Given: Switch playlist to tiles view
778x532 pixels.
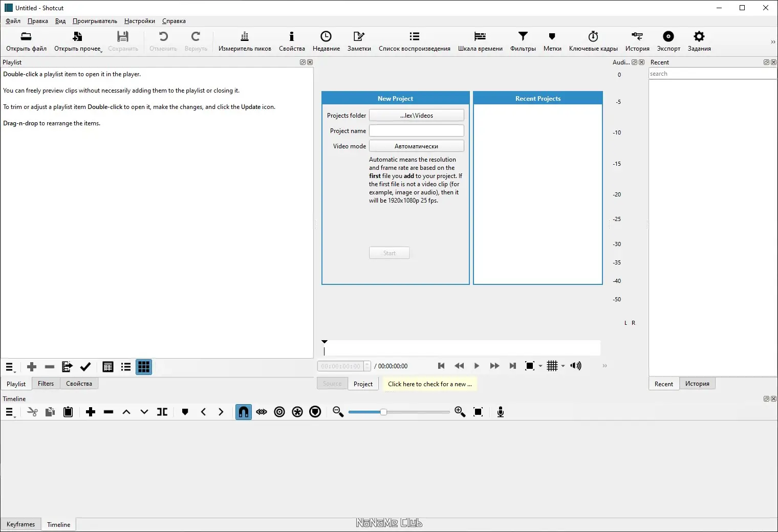Looking at the screenshot, I should [x=126, y=367].
